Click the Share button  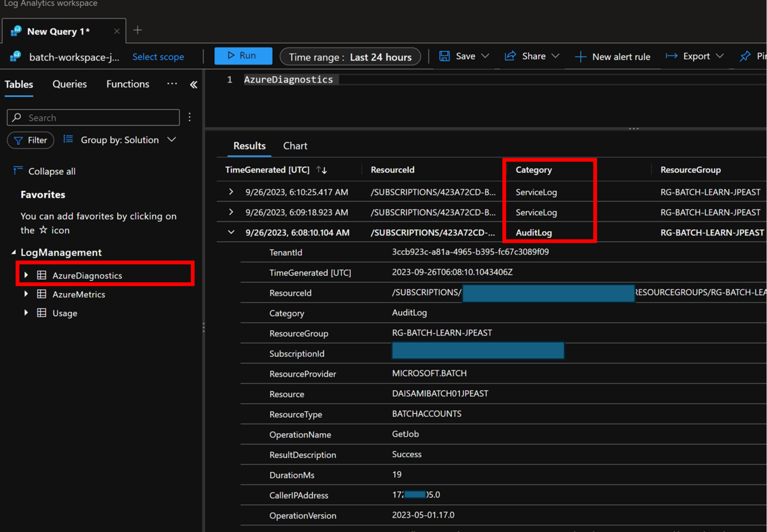(525, 56)
